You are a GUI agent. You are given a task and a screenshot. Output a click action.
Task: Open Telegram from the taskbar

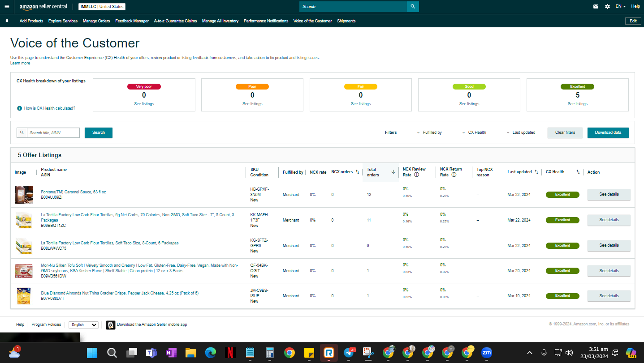point(349,353)
